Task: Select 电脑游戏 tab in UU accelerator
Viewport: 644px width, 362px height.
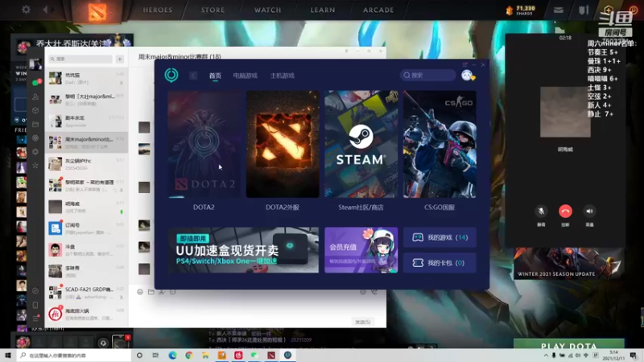Action: [246, 76]
